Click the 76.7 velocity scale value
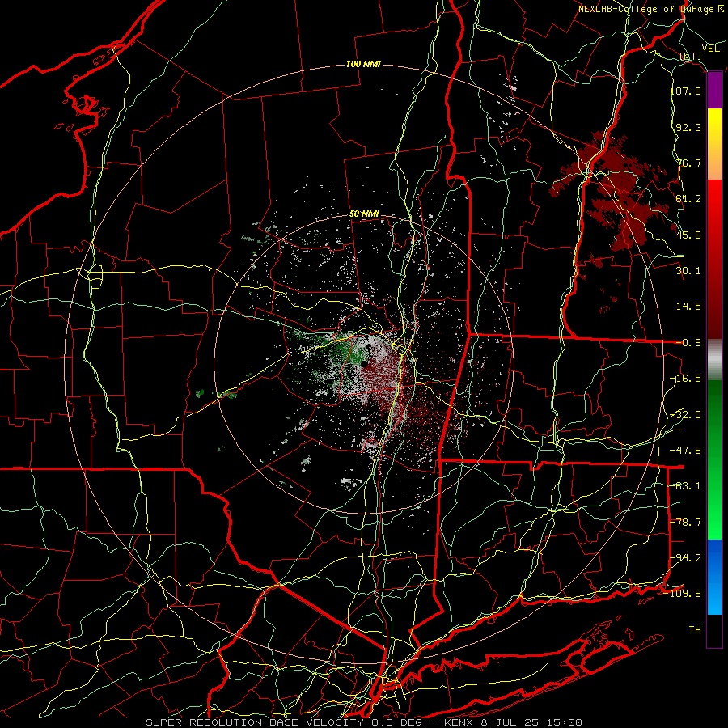 click(x=688, y=163)
